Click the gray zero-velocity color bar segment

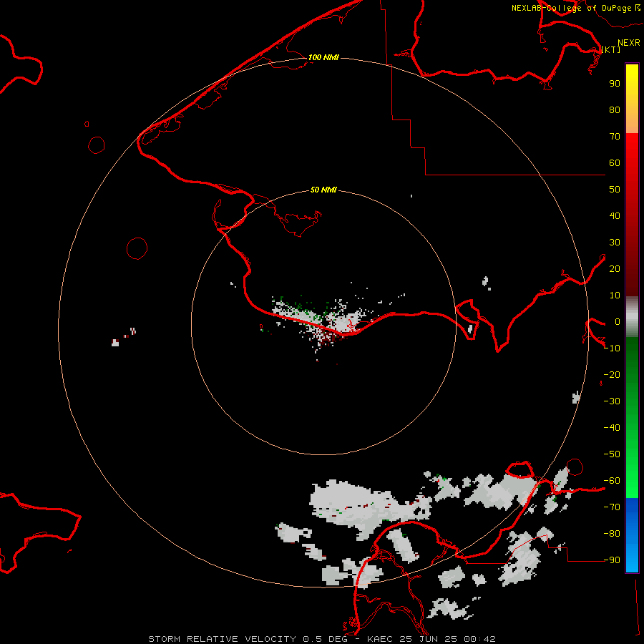coord(632,317)
